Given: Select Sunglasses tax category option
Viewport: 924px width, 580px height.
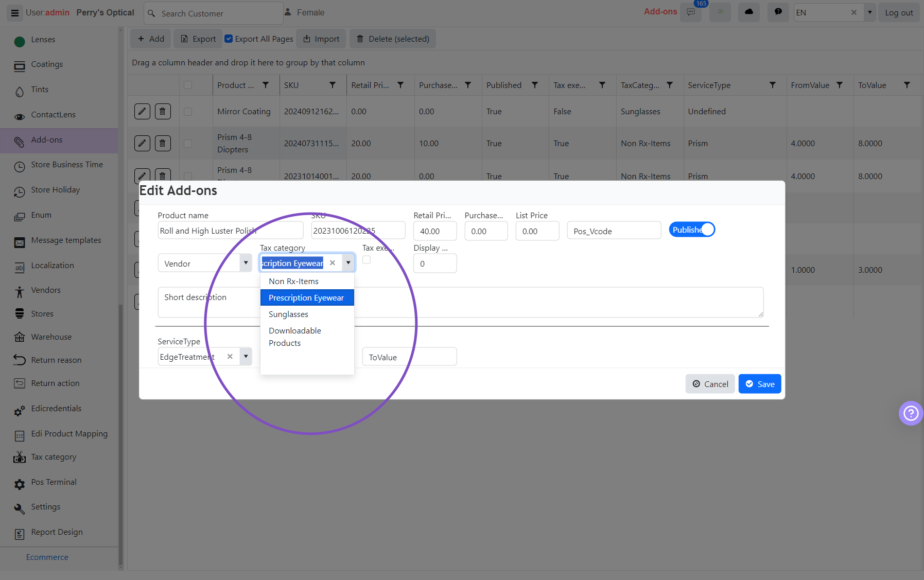Looking at the screenshot, I should point(307,314).
